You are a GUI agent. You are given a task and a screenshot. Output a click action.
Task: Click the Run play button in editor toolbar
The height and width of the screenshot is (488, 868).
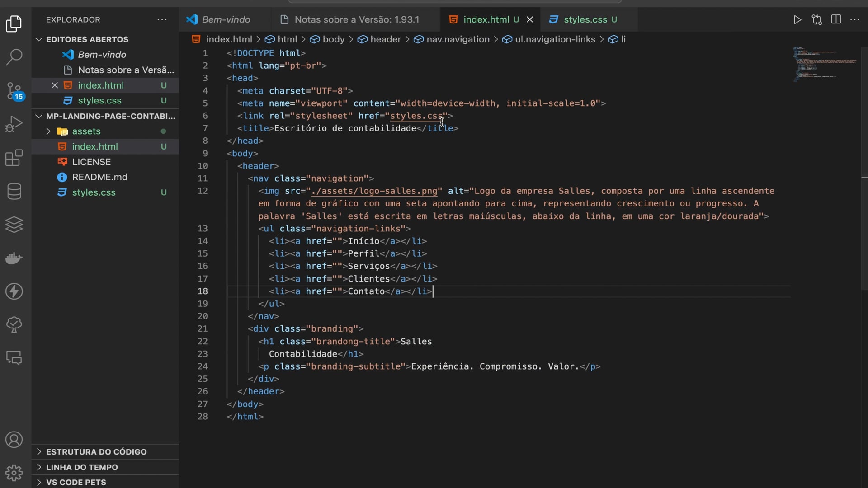click(x=797, y=19)
